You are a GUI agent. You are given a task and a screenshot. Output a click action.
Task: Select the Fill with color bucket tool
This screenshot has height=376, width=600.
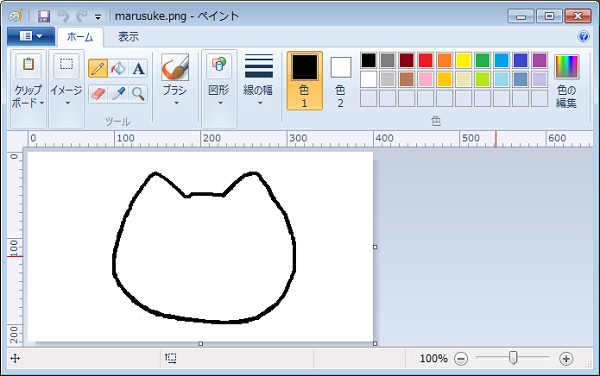[x=118, y=69]
